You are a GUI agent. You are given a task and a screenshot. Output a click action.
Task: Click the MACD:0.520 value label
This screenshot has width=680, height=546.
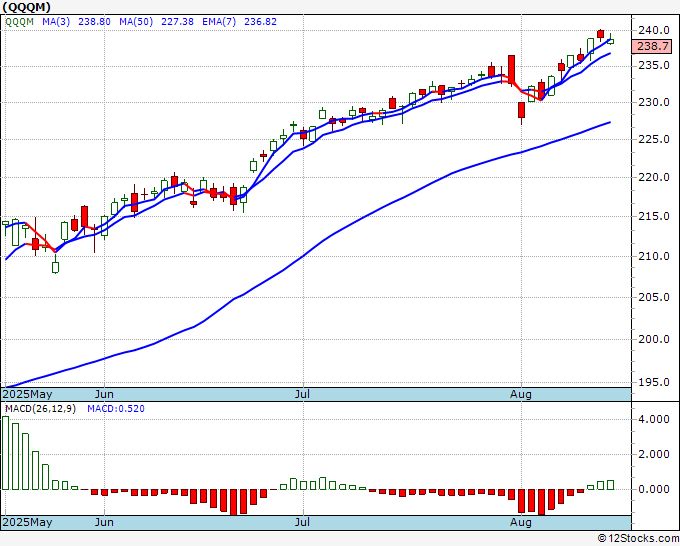(x=116, y=409)
